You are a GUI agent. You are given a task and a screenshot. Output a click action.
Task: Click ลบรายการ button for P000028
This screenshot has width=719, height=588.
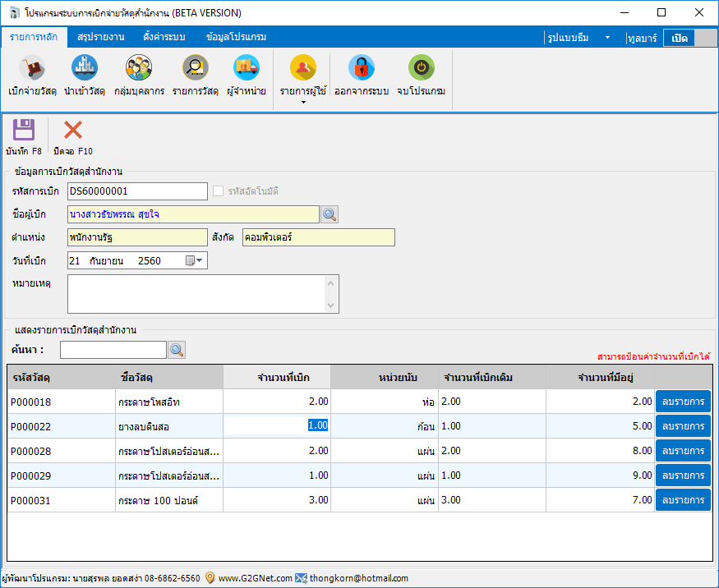click(683, 451)
